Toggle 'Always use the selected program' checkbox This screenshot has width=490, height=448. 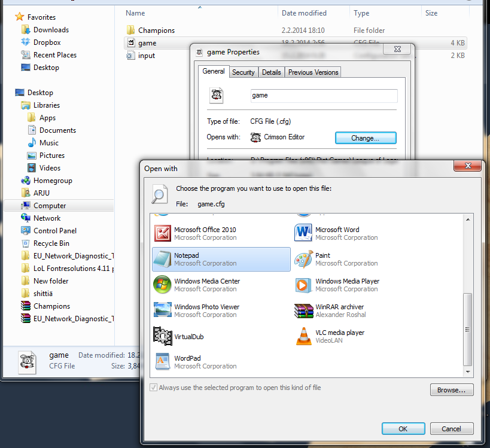coord(153,388)
